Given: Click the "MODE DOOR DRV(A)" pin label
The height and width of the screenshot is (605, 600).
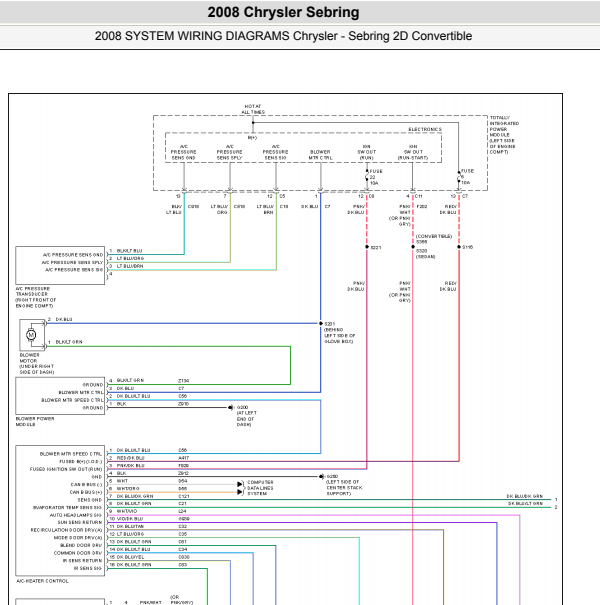Looking at the screenshot, I should coord(78,538).
